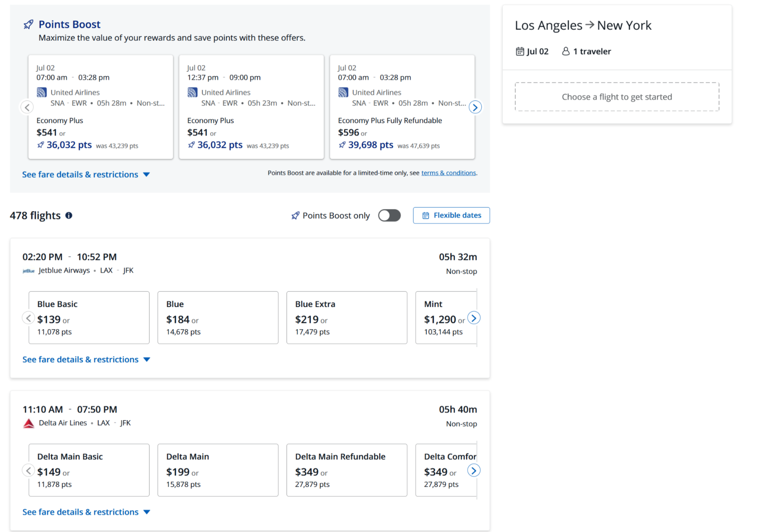This screenshot has height=532, width=758.
Task: Expand Delta fare details & restrictions
Action: (x=86, y=512)
